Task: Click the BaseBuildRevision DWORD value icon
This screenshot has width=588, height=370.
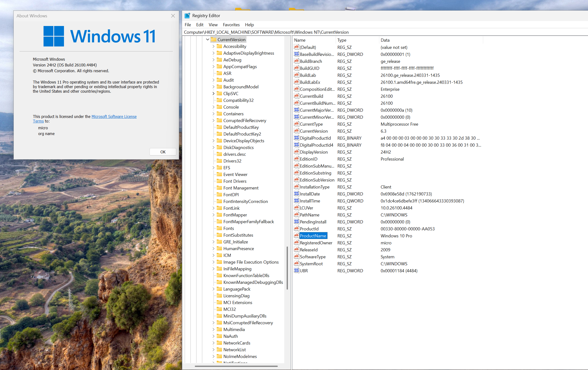Action: point(296,54)
